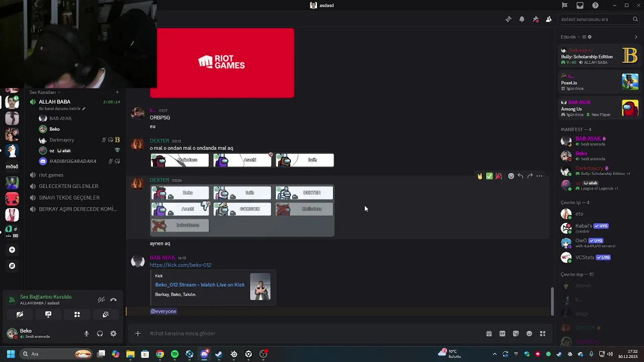Viewport: 644px width, 362px height.
Task: Mute microphone in user panel
Action: [87, 333]
